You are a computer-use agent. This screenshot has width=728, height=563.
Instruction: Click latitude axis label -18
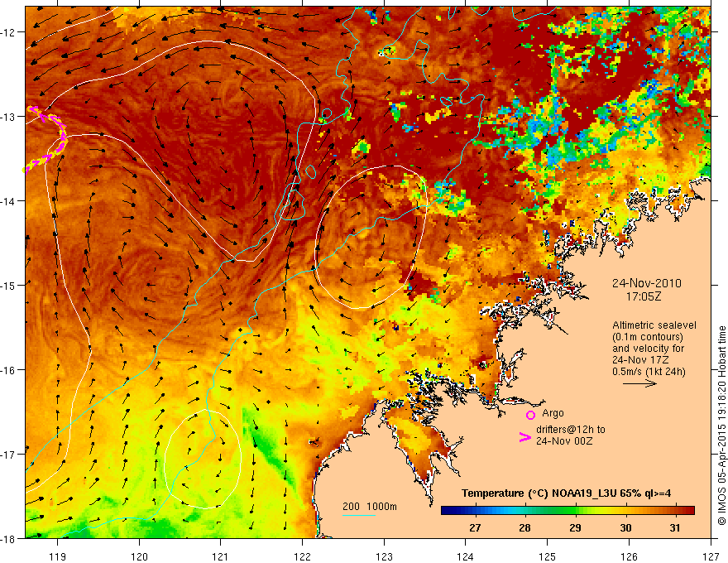click(x=8, y=538)
